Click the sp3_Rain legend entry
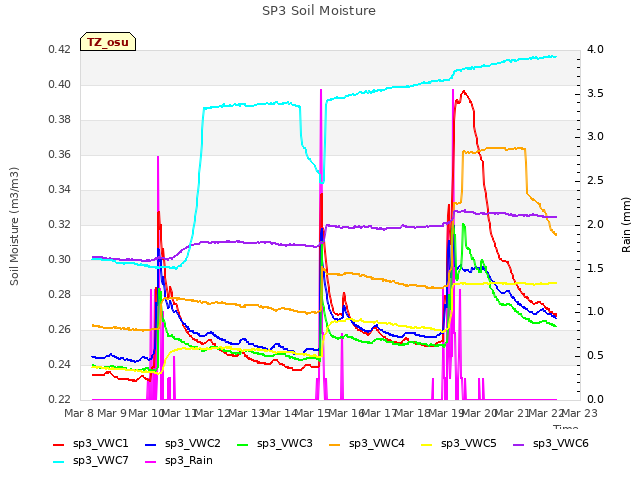This screenshot has height=480, width=640. pos(179,461)
